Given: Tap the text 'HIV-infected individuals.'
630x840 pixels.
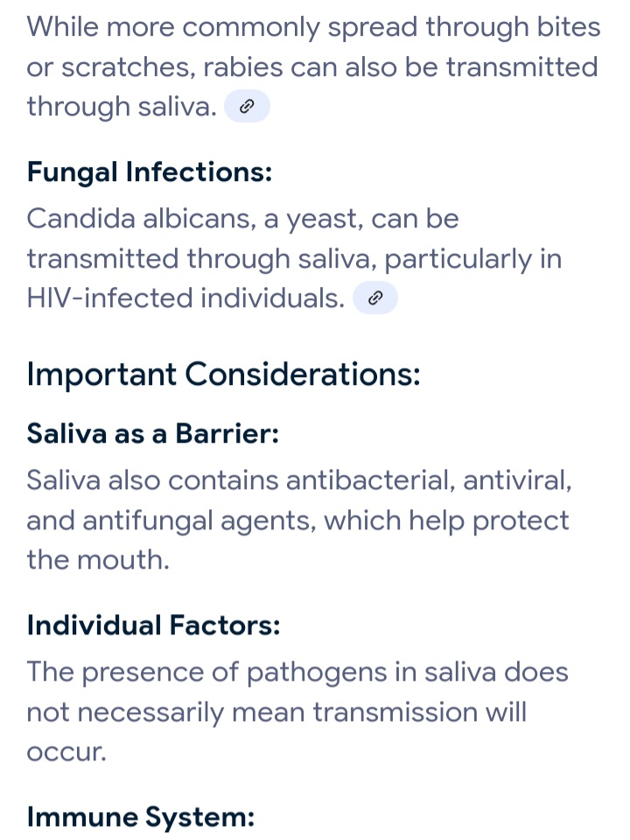Looking at the screenshot, I should [x=185, y=297].
